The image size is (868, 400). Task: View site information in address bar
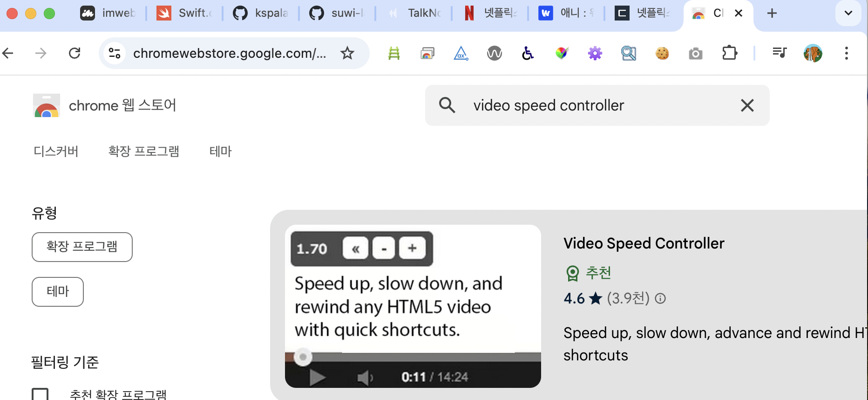[x=115, y=53]
